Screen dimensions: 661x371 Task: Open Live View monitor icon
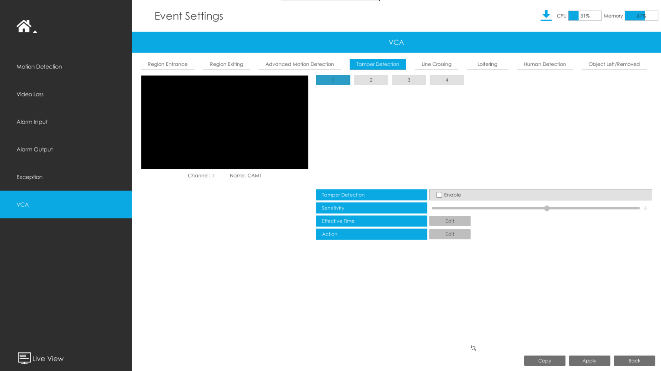point(24,358)
